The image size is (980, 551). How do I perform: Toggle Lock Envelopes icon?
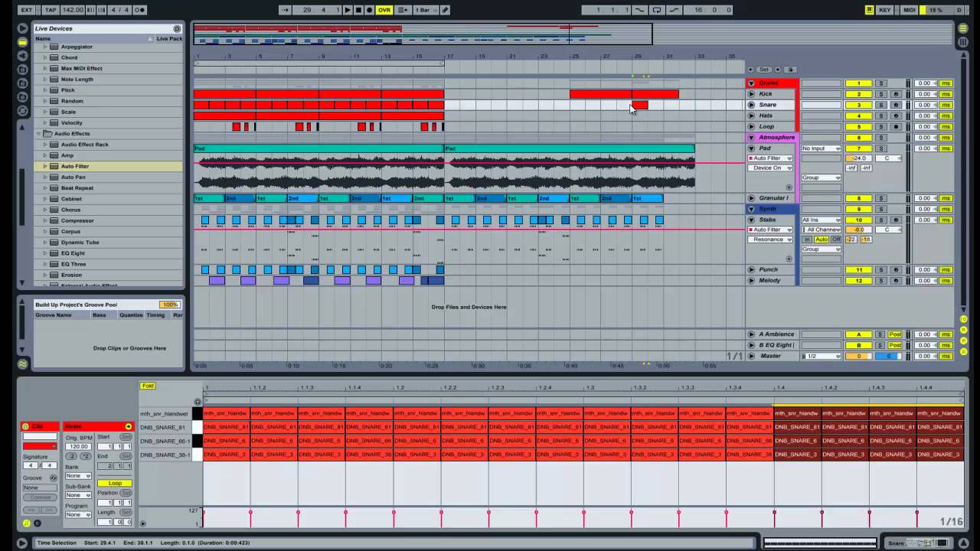(x=791, y=70)
